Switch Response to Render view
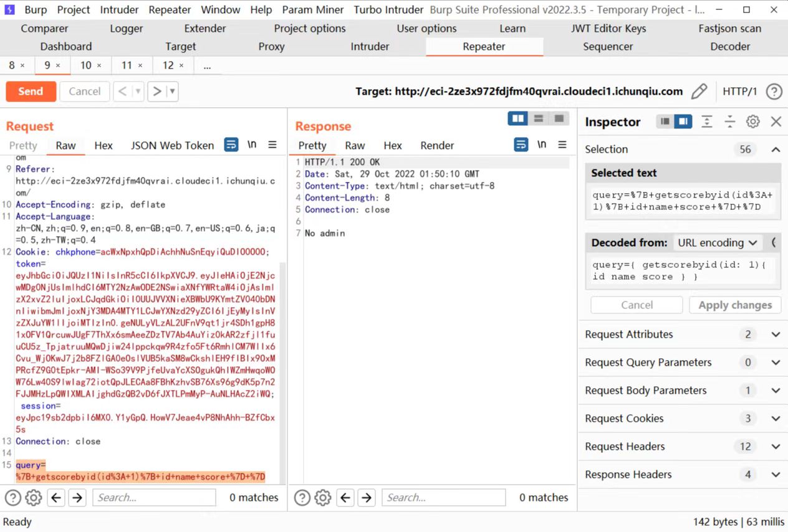This screenshot has height=532, width=788. 437,145
